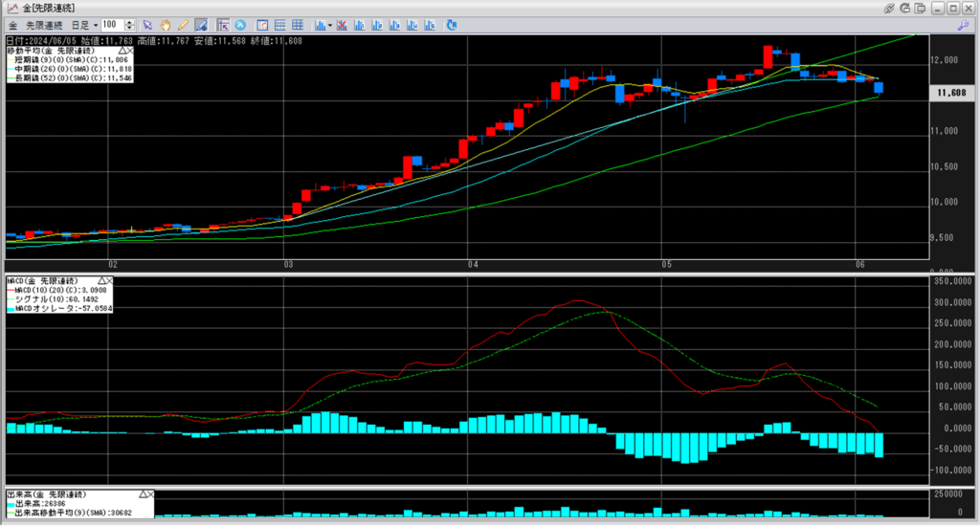Click the MACD オシレータ cyan legend swatch
Screen dimensions: 980x526
coord(12,308)
